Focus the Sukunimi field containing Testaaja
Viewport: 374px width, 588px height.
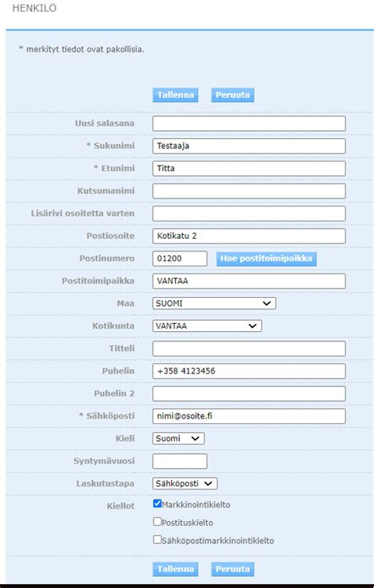point(249,146)
